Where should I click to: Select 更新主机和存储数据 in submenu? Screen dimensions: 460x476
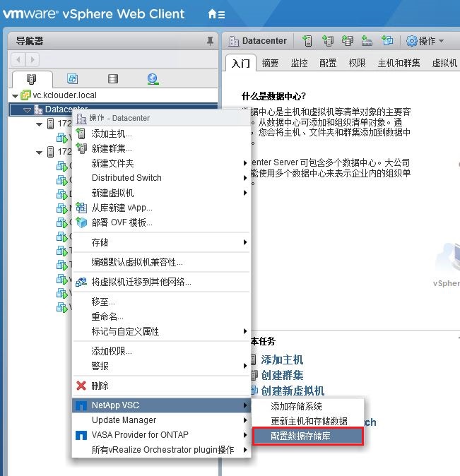(308, 421)
